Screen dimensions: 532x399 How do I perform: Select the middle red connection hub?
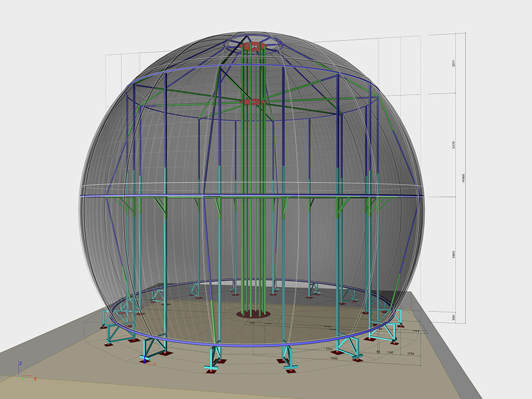click(253, 102)
